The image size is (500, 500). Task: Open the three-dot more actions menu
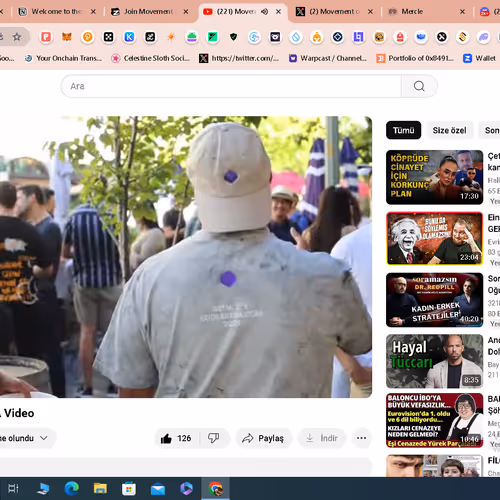click(361, 438)
